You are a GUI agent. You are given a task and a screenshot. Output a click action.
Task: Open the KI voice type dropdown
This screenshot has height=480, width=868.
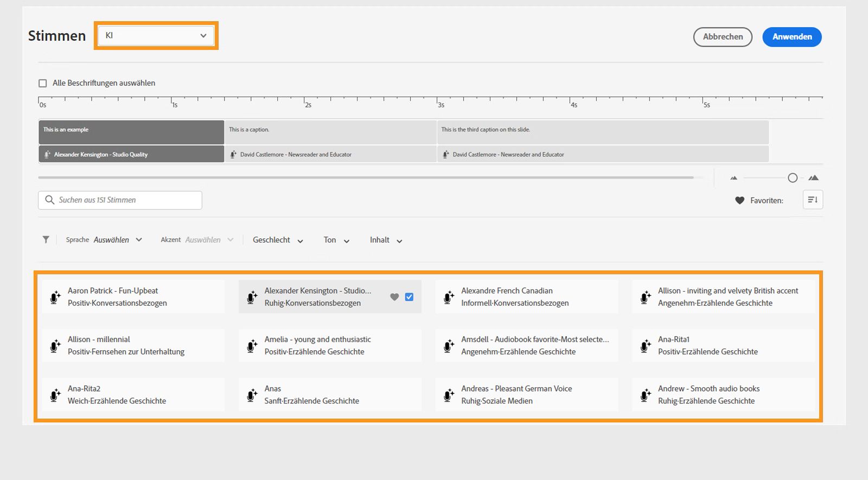pyautogui.click(x=156, y=36)
